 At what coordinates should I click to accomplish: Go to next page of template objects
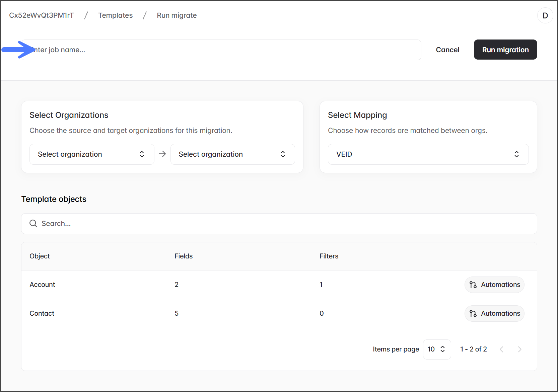pos(519,349)
